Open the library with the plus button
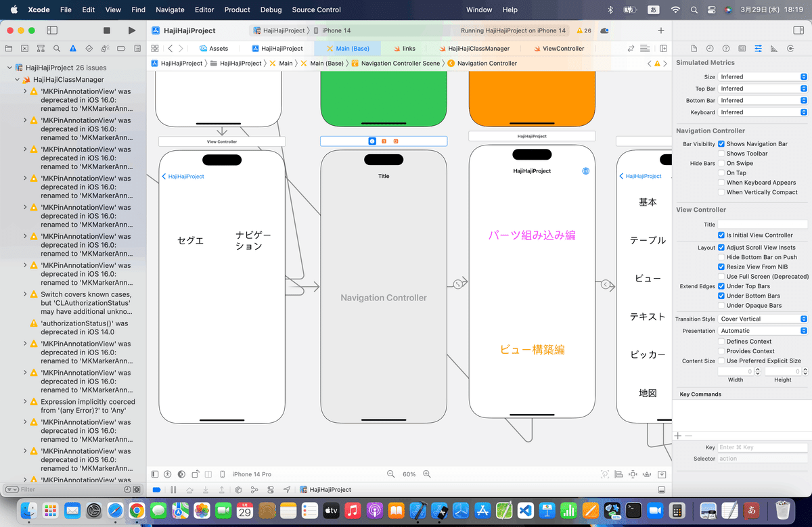 (661, 30)
